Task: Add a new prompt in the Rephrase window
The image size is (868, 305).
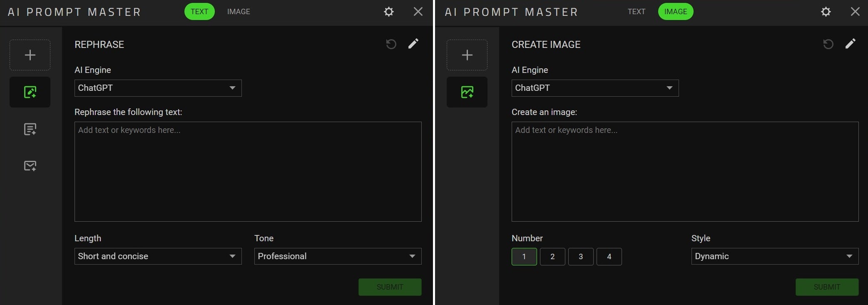Action: (x=30, y=55)
